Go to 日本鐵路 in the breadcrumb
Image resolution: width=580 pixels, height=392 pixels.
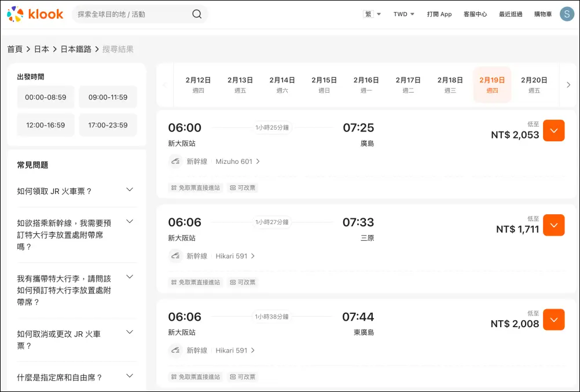(x=76, y=49)
